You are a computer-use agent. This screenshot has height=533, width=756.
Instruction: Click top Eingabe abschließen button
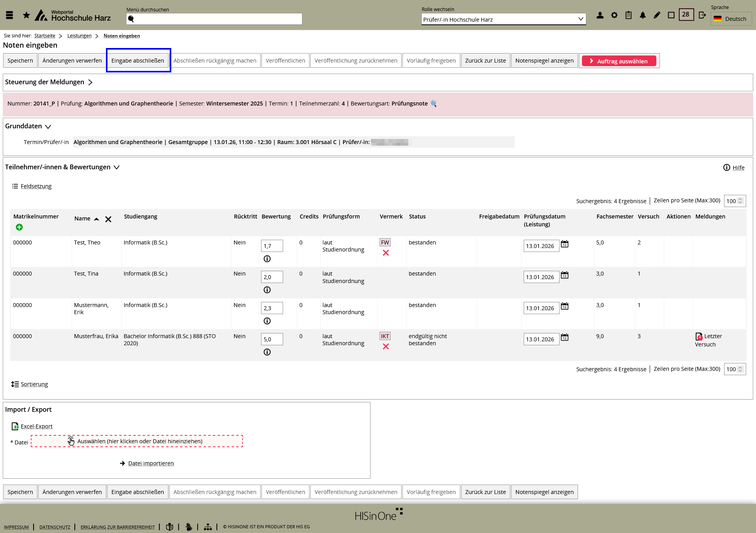coord(137,61)
